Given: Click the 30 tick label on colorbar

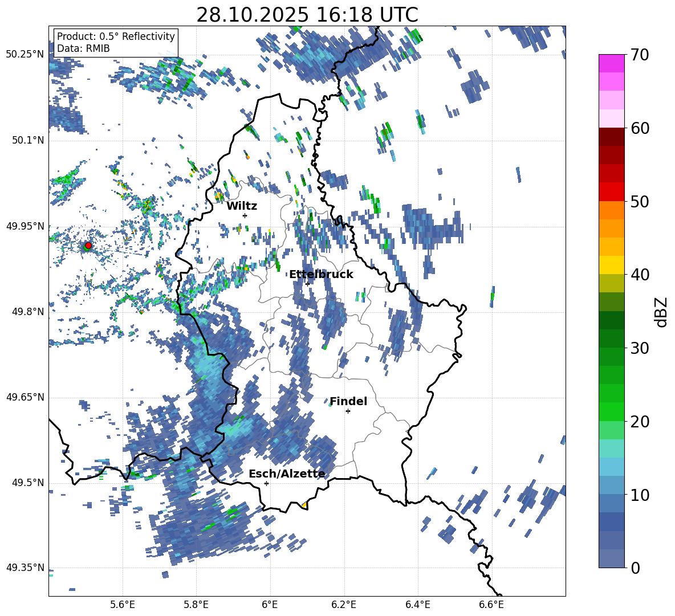Looking at the screenshot, I should click(640, 348).
